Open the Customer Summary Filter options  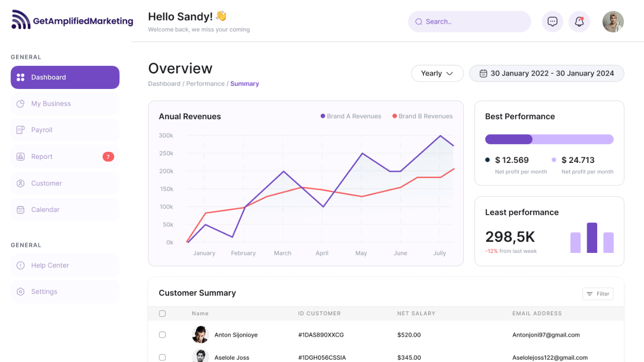point(597,294)
